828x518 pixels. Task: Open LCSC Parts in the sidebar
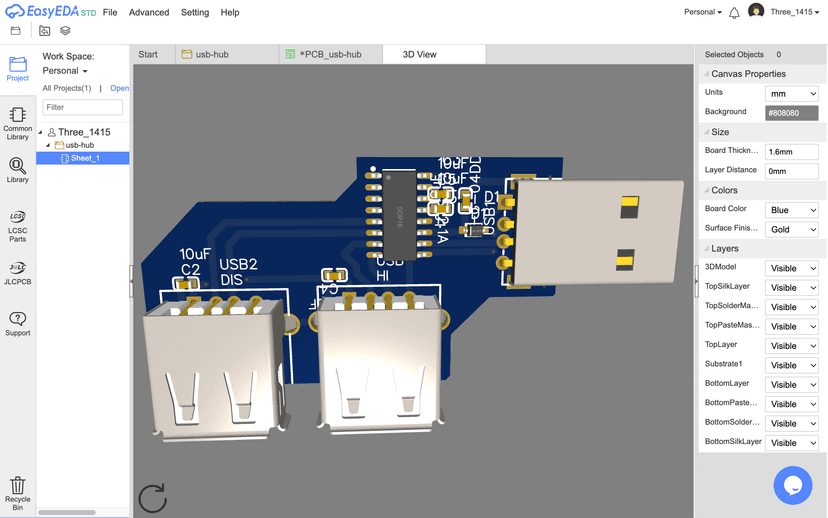(17, 225)
